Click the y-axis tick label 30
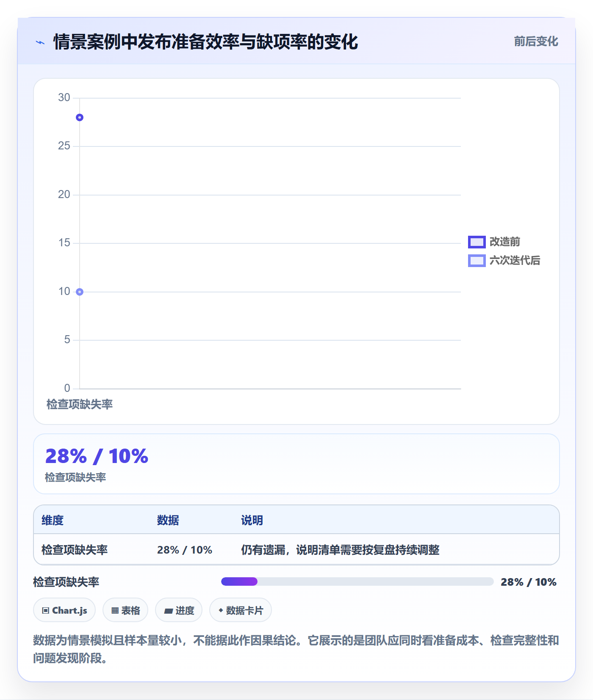 (x=64, y=98)
